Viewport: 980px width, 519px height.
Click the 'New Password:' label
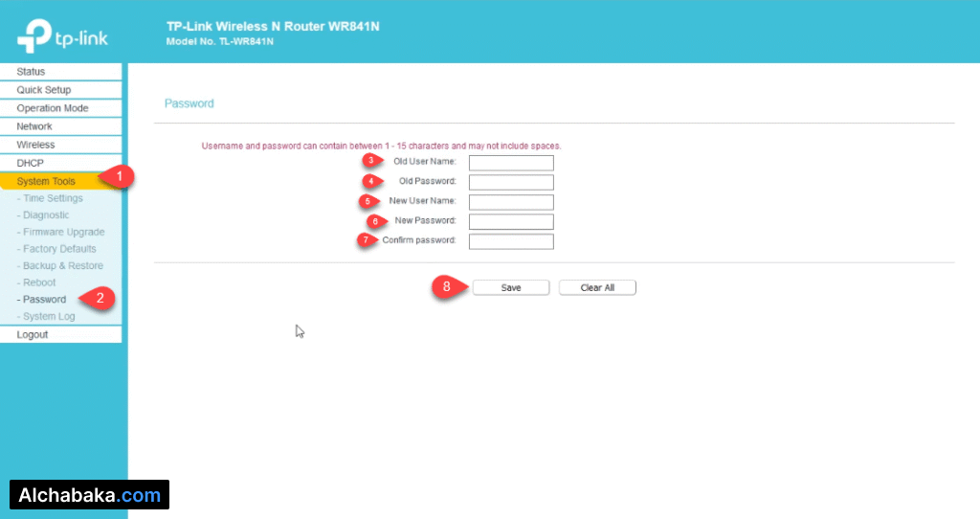click(x=425, y=220)
